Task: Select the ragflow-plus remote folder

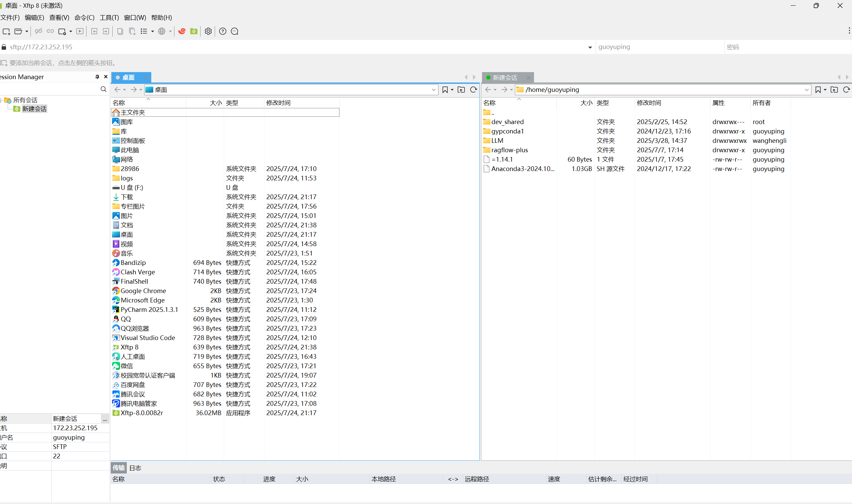Action: [510, 150]
